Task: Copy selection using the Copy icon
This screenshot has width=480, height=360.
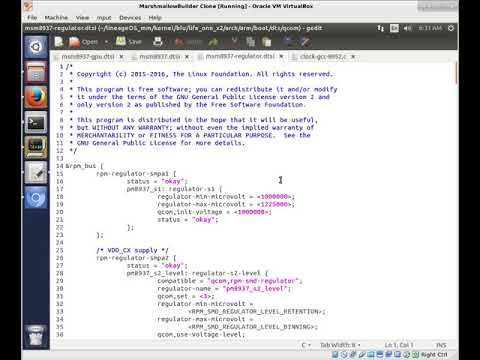Action: 250,42
